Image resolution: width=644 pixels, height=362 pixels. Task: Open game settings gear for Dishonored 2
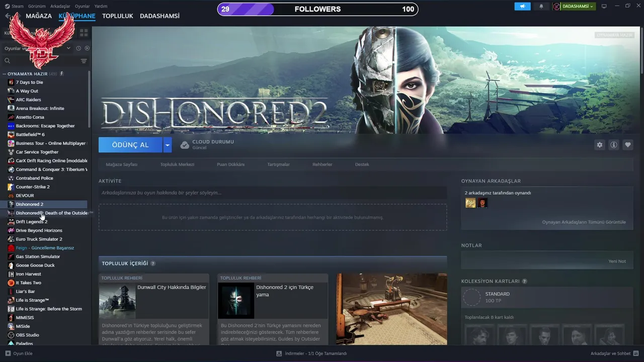point(599,145)
